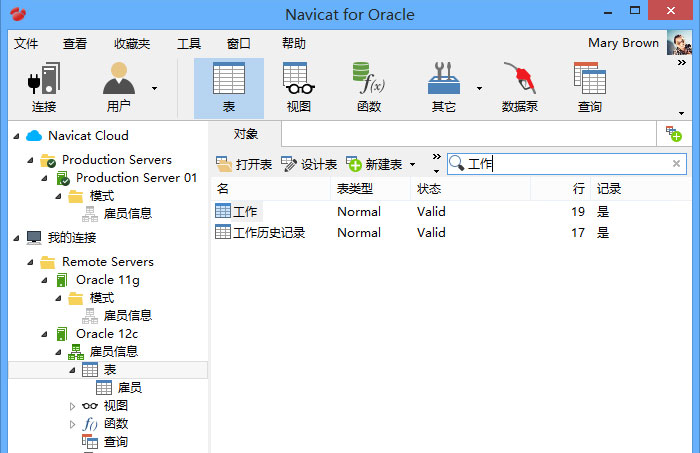
Task: Sort by the 名 column header
Action: pos(271,189)
